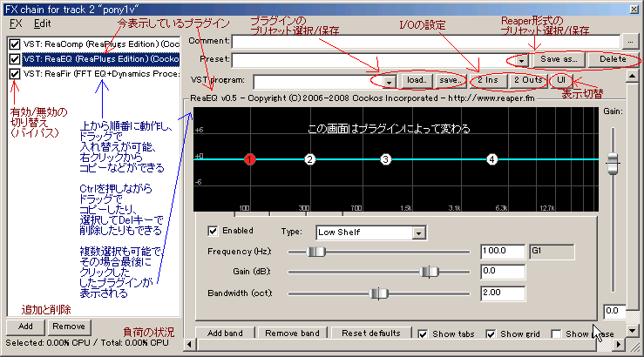Open the Edit menu

pyautogui.click(x=43, y=23)
